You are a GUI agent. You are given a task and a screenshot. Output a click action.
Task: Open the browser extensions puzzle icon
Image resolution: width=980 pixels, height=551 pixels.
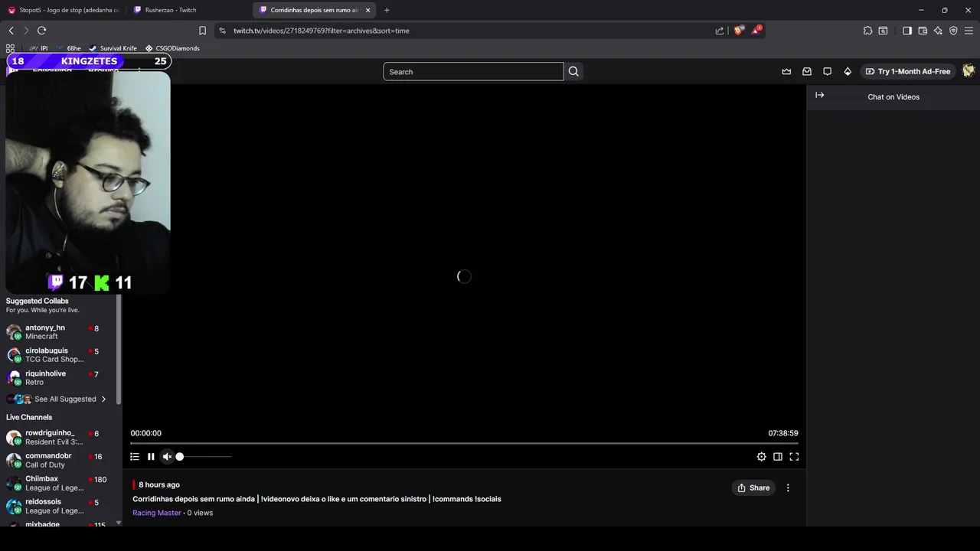(867, 31)
